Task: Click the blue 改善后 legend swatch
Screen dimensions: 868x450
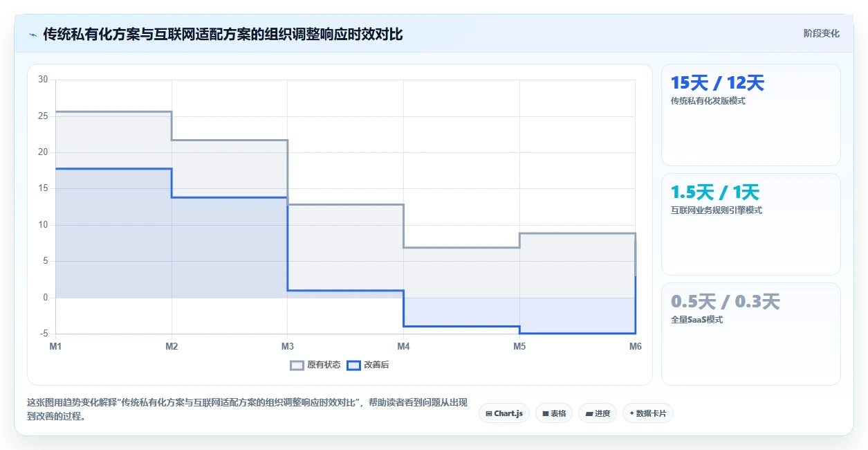Action: [353, 365]
